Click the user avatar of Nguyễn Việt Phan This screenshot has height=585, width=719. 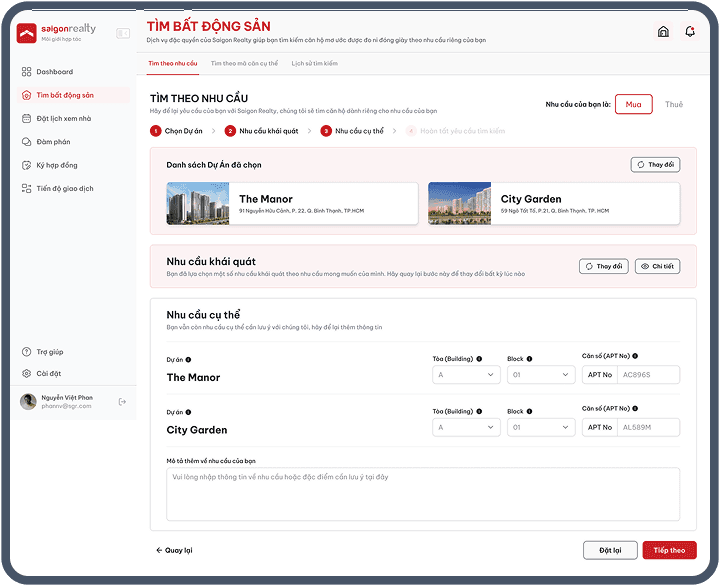(28, 402)
